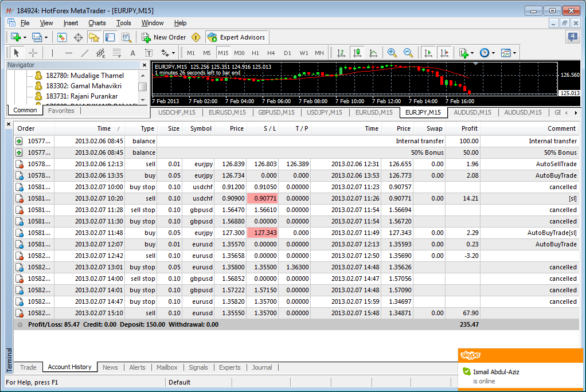This screenshot has width=586, height=392.
Task: Toggle the Terminal window icon
Action: click(110, 37)
